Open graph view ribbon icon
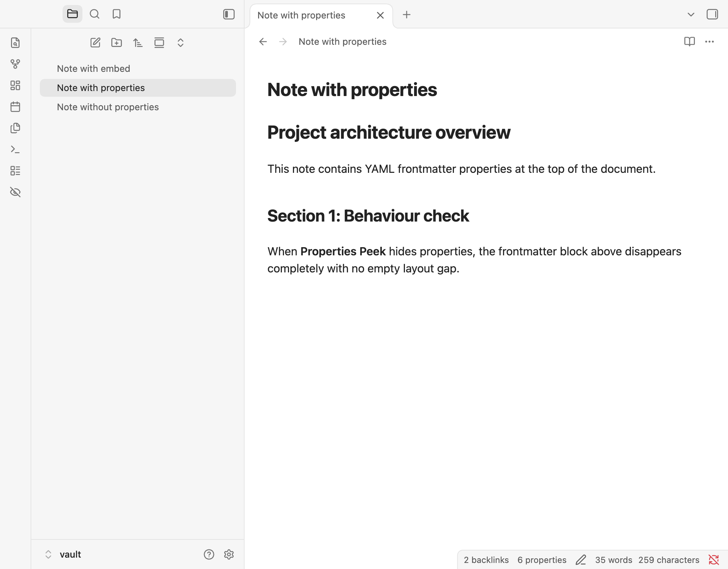The width and height of the screenshot is (728, 569). click(x=15, y=64)
